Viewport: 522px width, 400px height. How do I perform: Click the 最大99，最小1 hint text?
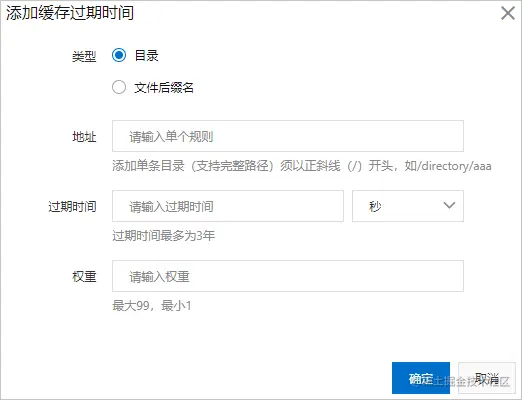[152, 305]
